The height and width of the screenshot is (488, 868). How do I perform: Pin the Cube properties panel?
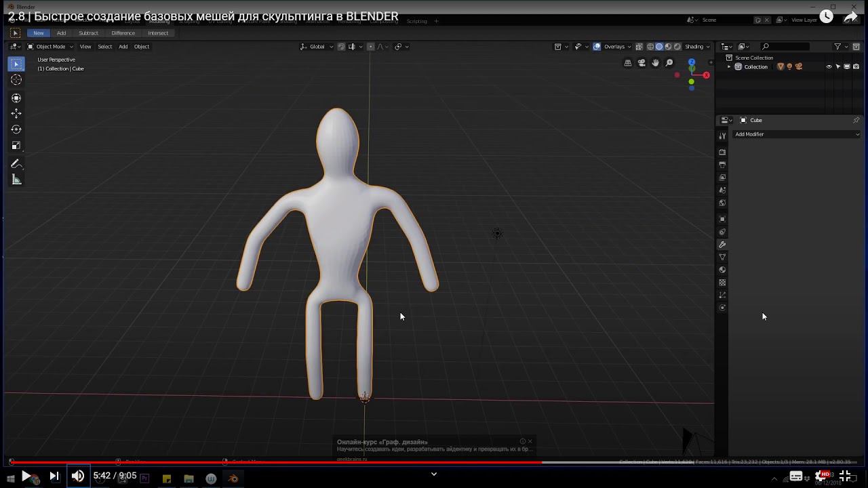856,120
